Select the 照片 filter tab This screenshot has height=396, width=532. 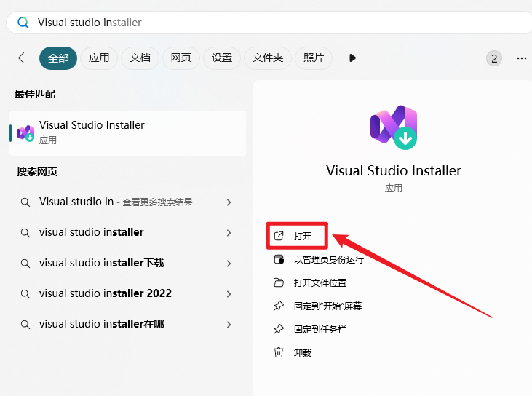(x=314, y=58)
